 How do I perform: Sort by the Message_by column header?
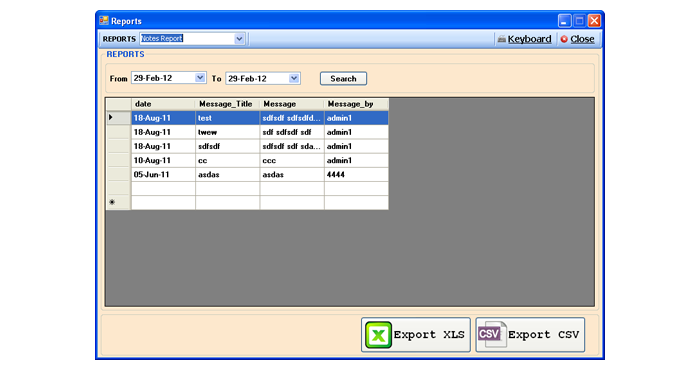click(x=356, y=104)
